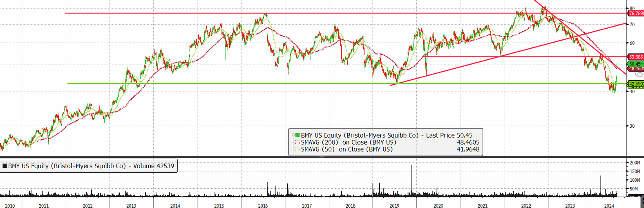Click the 53.385 red price tag
Screen dimensions: 644x208
(x=636, y=57)
